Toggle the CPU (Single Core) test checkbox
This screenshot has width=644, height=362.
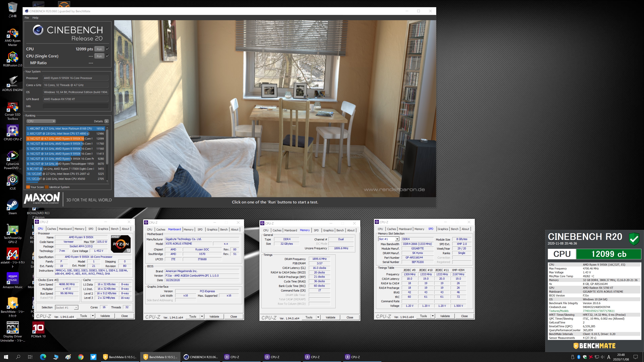108,56
